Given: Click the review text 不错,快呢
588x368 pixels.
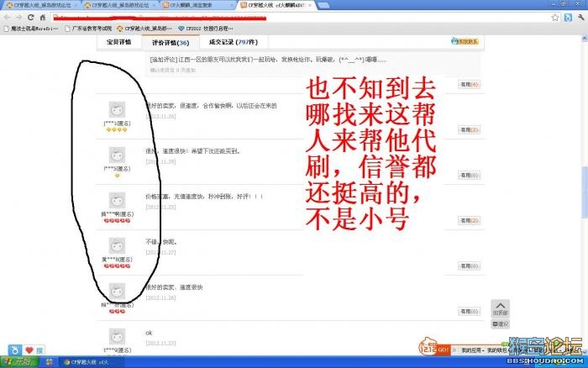Looking at the screenshot, I should click(161, 242).
